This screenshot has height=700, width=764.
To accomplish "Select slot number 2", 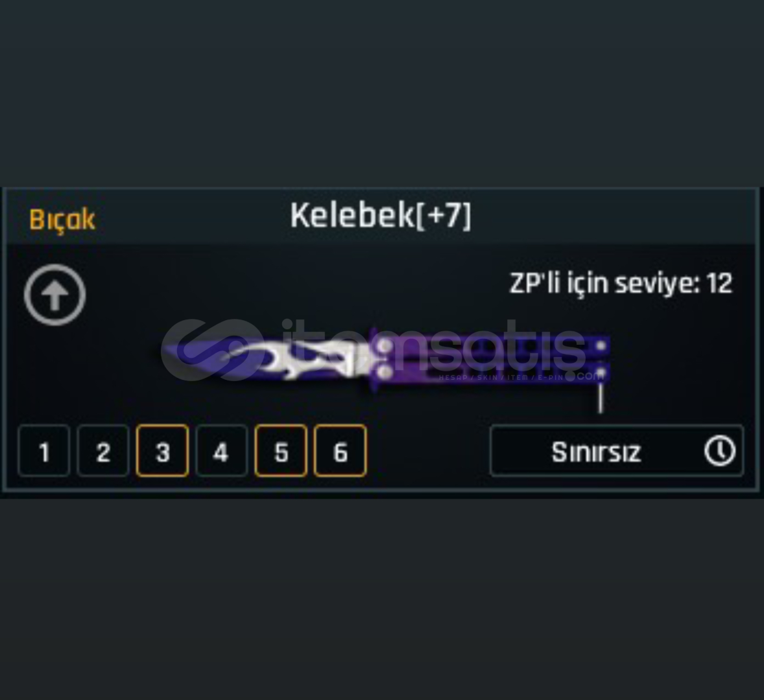I will [x=103, y=450].
